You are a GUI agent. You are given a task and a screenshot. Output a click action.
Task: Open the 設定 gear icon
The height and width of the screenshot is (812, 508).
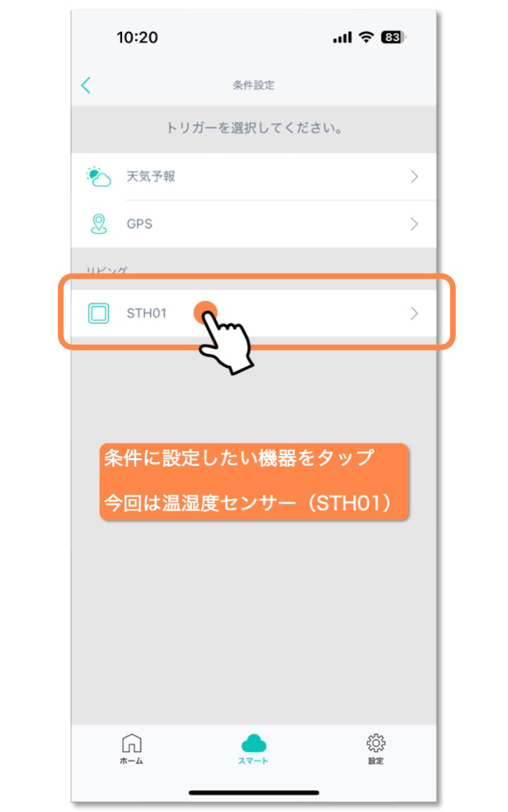[376, 743]
